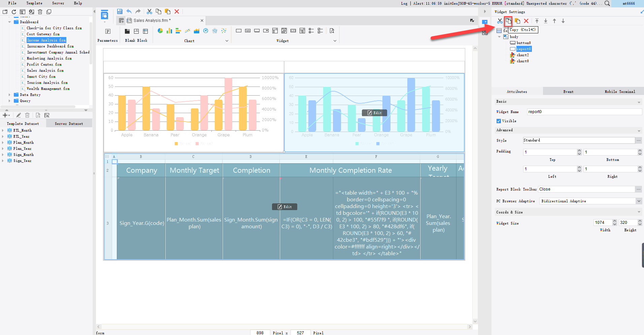Select the gauge chart icon
The width and height of the screenshot is (644, 335).
(206, 31)
